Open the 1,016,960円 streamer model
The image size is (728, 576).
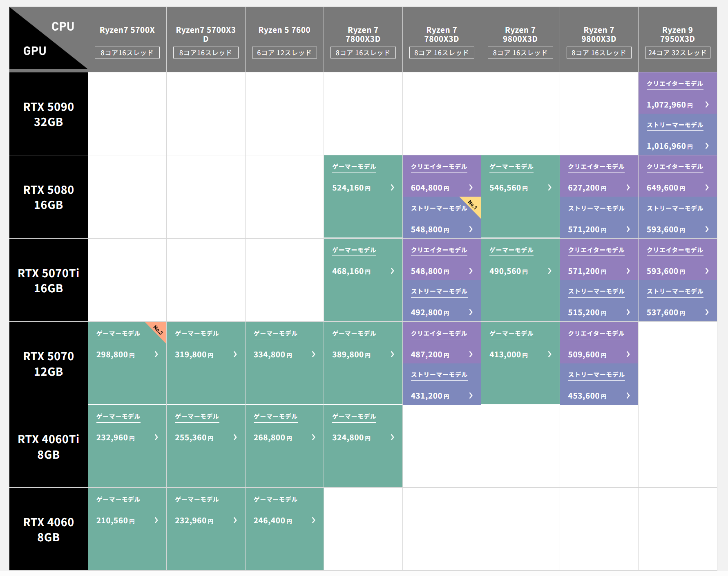[x=670, y=146]
